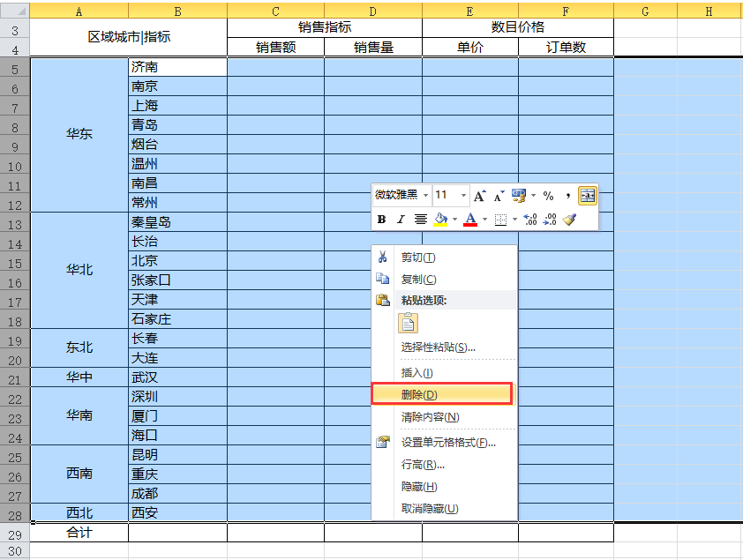This screenshot has width=743, height=560.
Task: Toggle italic formatting in mini toolbar
Action: pos(401,220)
